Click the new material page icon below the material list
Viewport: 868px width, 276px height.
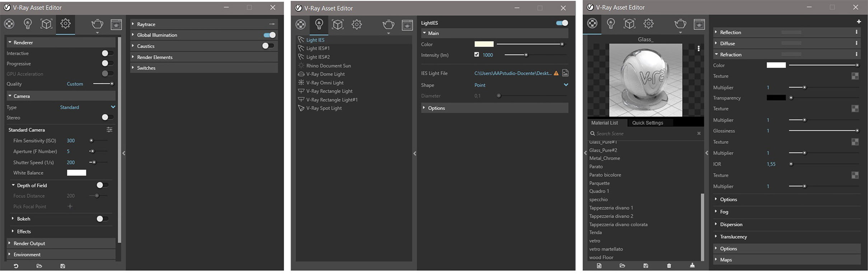[599, 266]
